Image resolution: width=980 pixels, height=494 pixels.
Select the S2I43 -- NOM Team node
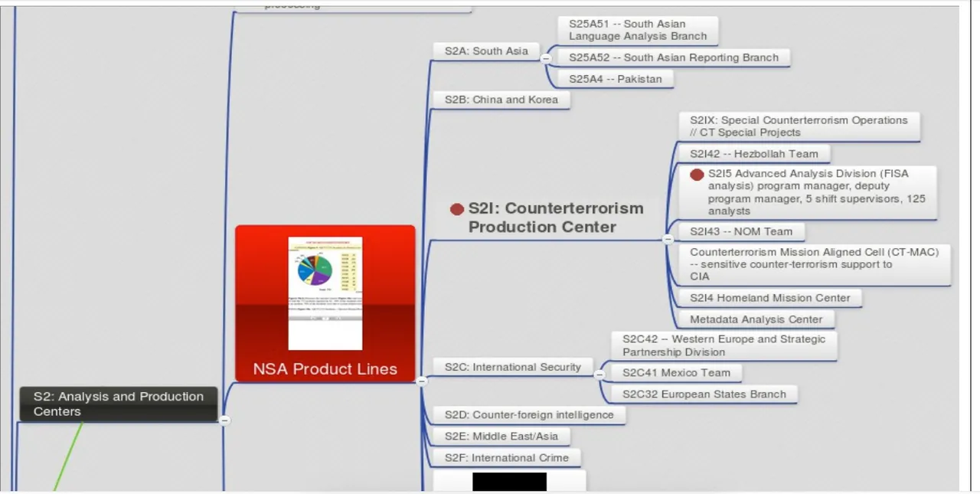click(x=741, y=231)
